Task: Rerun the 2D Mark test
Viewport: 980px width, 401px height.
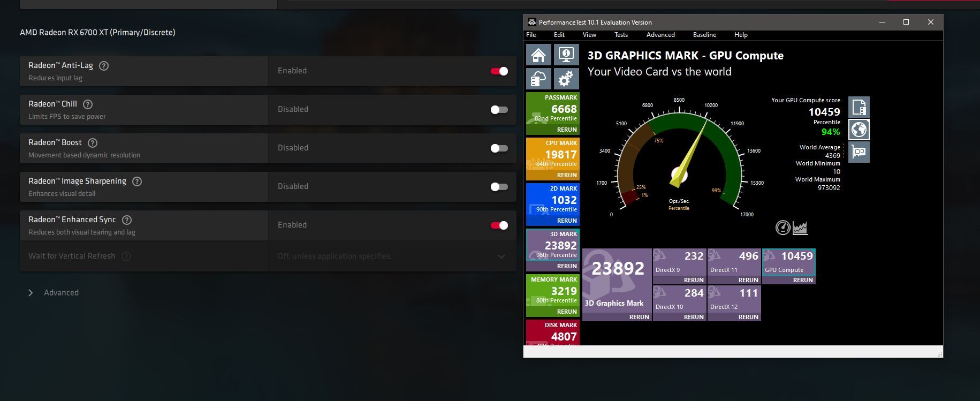Action: pyautogui.click(x=567, y=221)
